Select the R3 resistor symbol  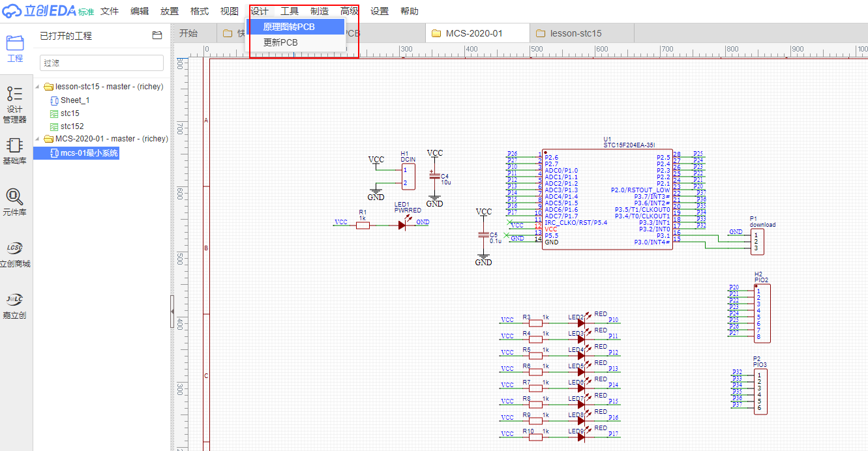tap(535, 323)
